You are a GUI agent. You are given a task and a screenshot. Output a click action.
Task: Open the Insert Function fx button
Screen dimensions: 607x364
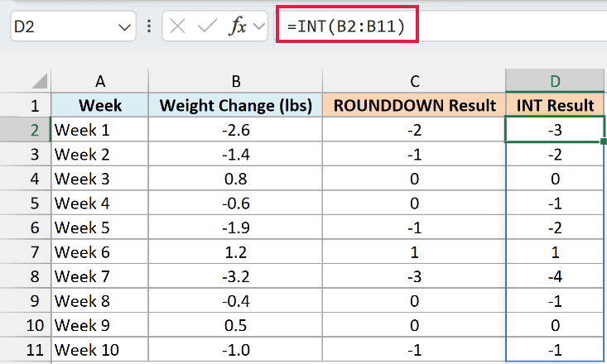click(238, 26)
